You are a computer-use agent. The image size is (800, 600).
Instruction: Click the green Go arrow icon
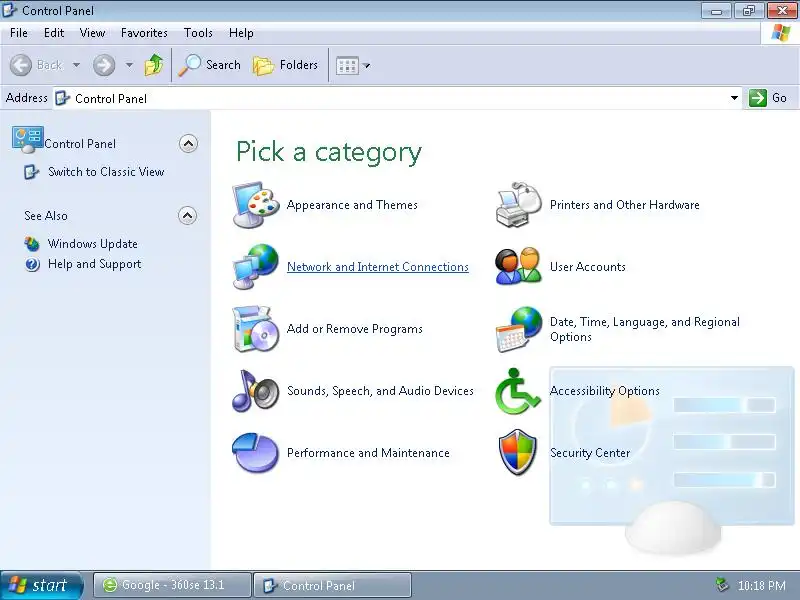pyautogui.click(x=758, y=97)
